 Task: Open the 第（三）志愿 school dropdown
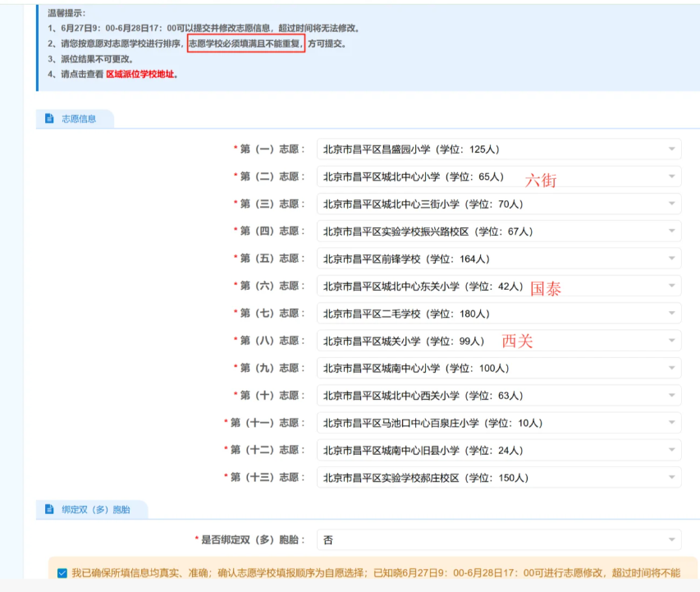click(499, 204)
